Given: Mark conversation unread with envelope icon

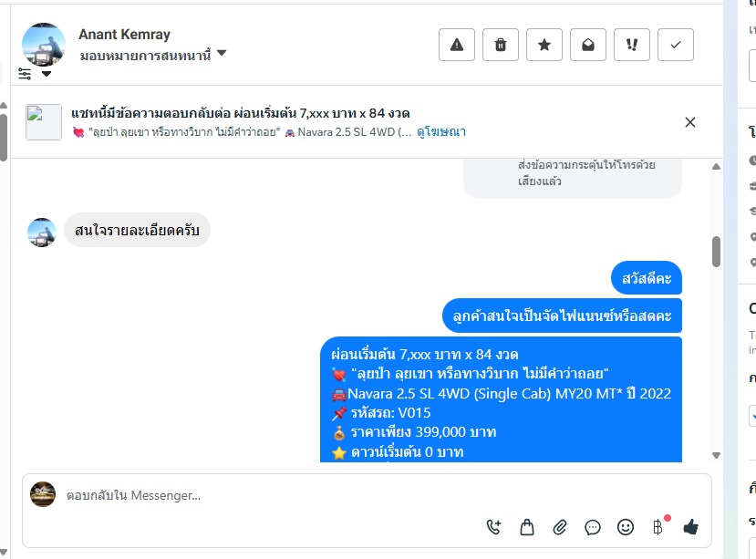Looking at the screenshot, I should (587, 45).
